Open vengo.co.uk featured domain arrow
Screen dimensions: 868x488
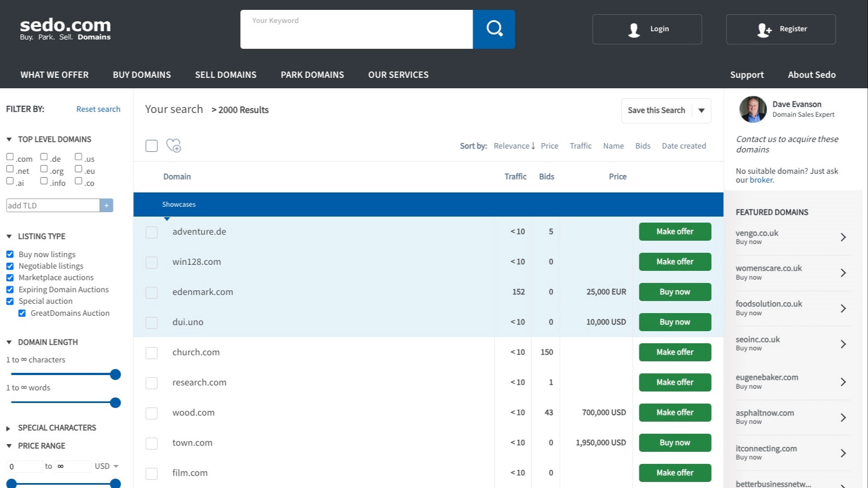(843, 237)
